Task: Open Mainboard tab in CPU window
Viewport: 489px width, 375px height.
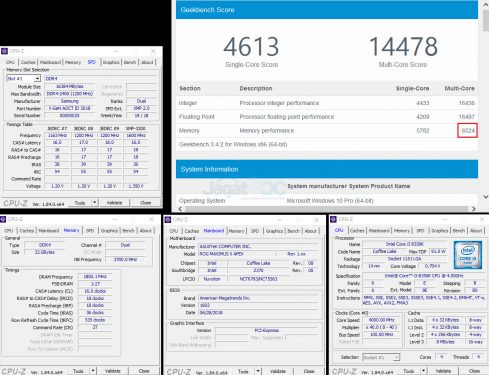Action: point(379,231)
